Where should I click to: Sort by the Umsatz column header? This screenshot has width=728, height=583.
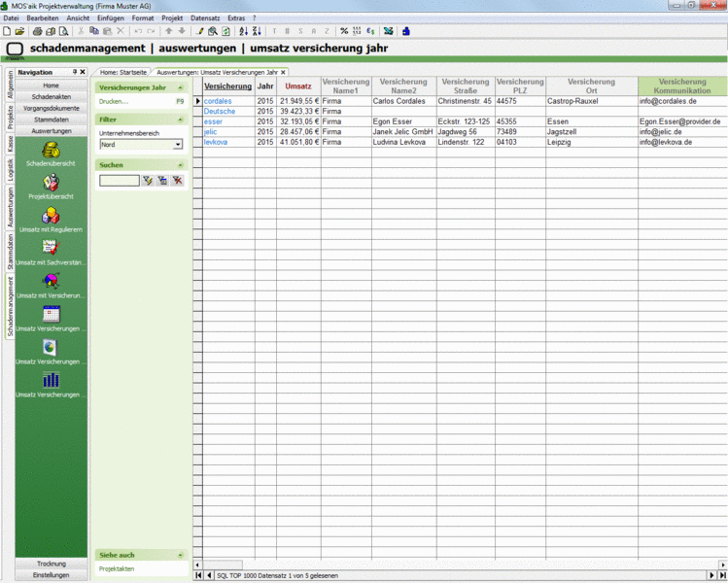[298, 86]
